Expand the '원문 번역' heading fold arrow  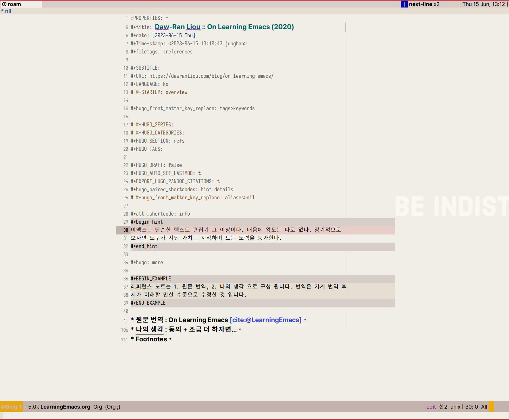[x=305, y=320]
